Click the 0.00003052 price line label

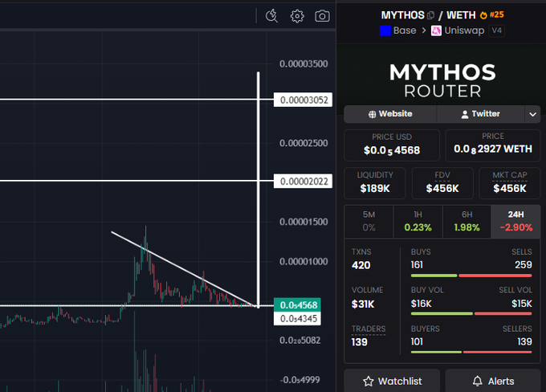(303, 100)
